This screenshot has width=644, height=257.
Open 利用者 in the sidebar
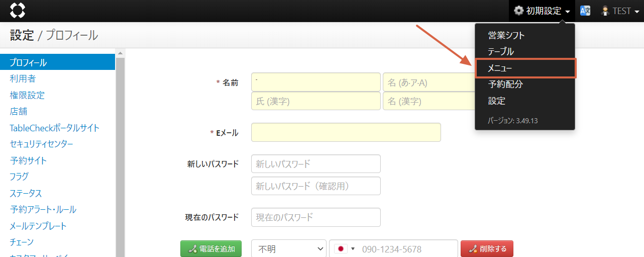23,79
